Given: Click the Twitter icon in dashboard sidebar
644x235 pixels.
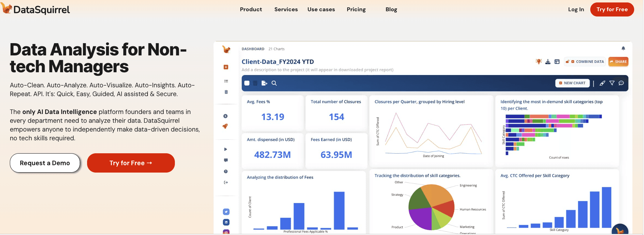Looking at the screenshot, I should (226, 212).
